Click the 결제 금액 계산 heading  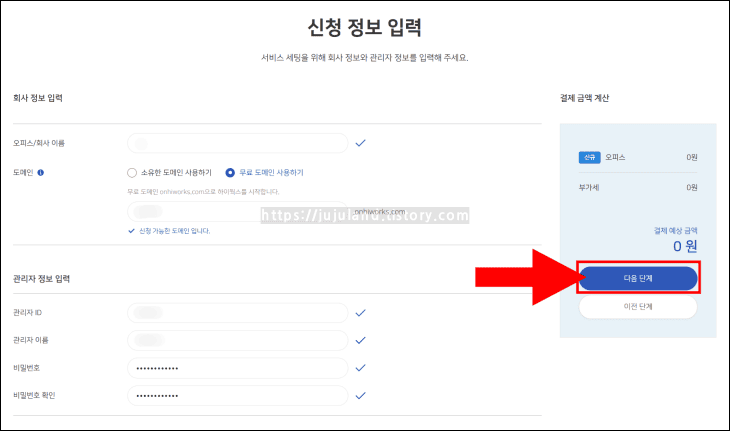coord(584,98)
